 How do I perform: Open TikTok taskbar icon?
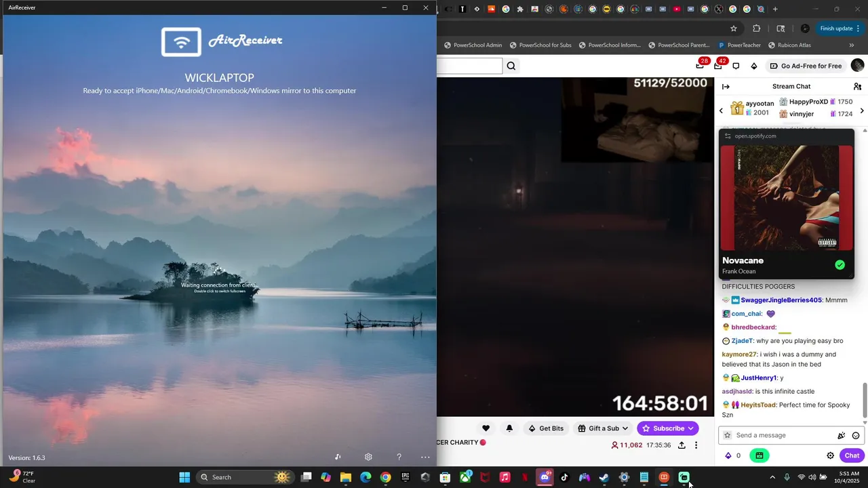[x=564, y=477]
